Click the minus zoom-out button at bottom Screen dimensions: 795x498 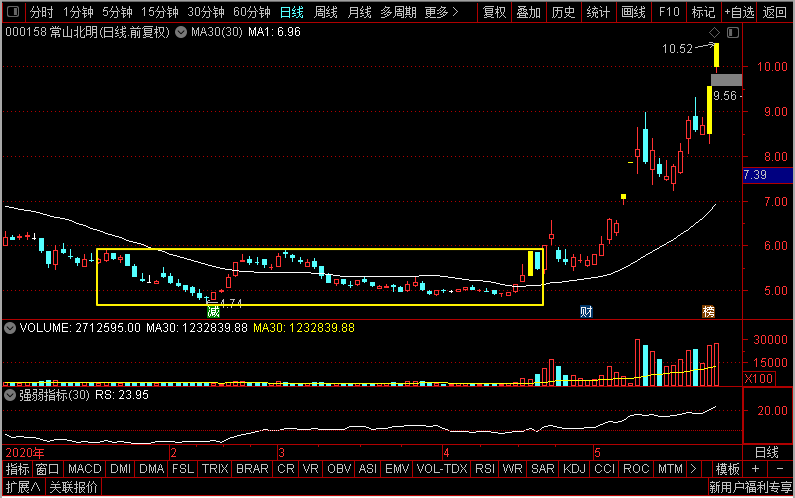[x=779, y=469]
